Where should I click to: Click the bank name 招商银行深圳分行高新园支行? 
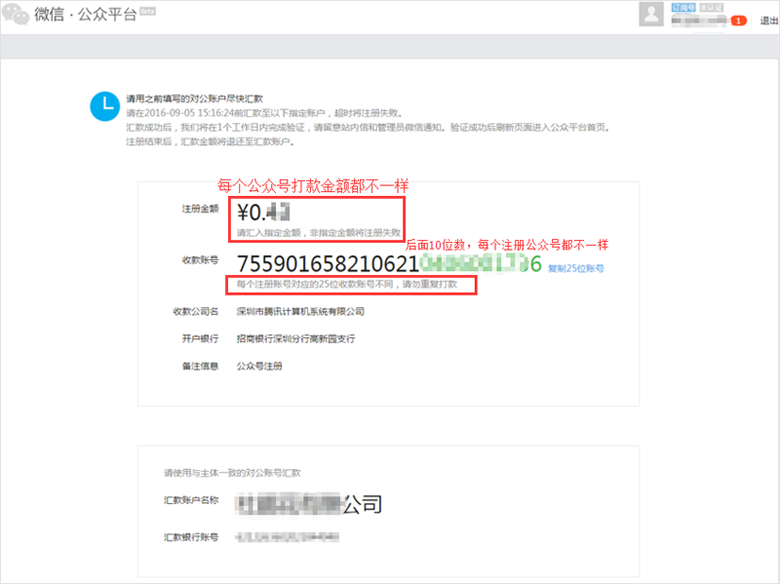pos(295,339)
